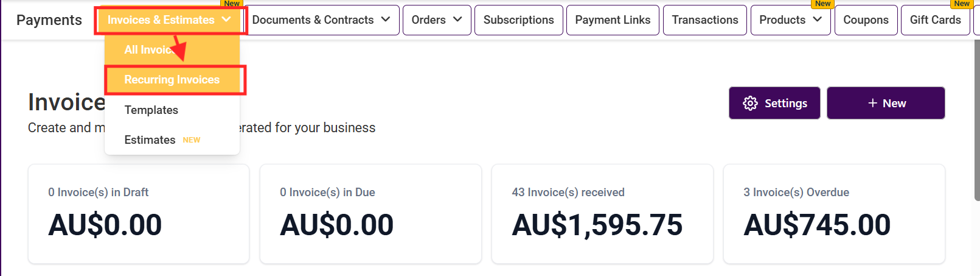Open Templates from the dropdown
Viewport: 980px width, 276px height.
pos(151,110)
